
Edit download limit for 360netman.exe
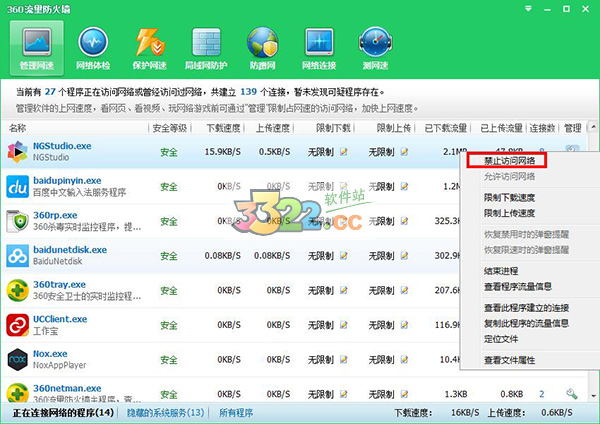(344, 394)
